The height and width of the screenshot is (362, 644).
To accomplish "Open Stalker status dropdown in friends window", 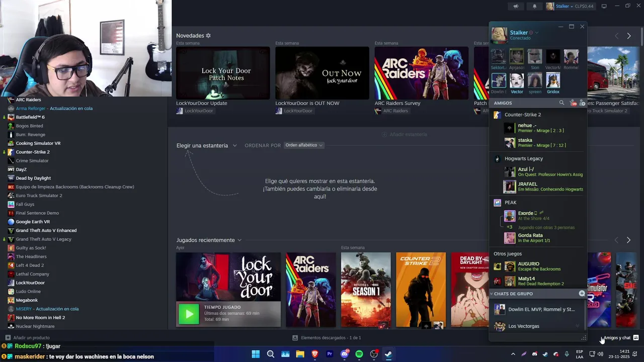I will point(537,33).
